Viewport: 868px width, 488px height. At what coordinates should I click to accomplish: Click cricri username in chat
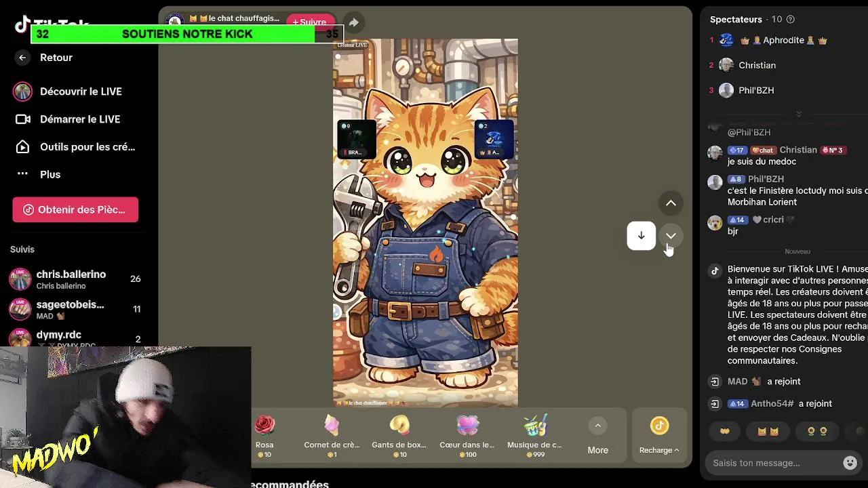tap(772, 220)
